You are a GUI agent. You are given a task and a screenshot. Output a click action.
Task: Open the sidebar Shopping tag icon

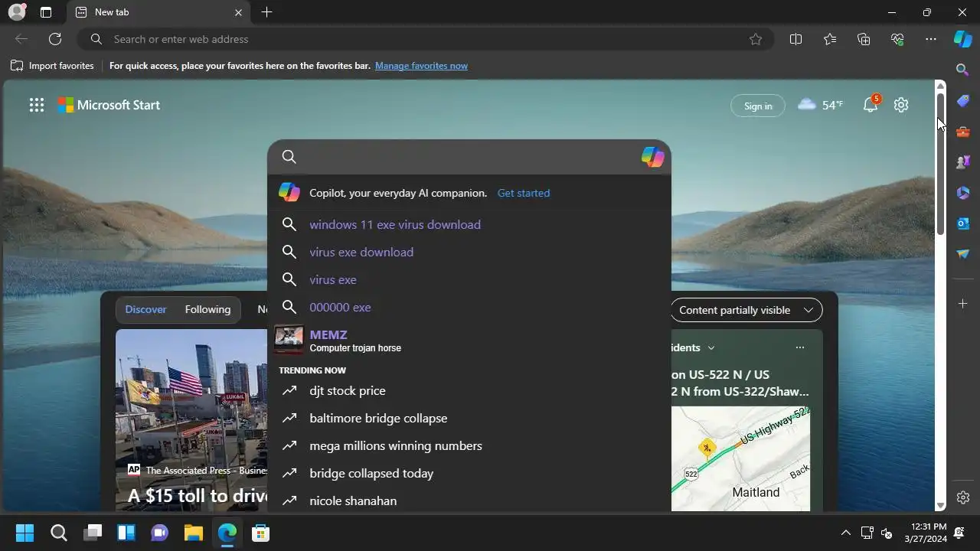[x=963, y=100]
